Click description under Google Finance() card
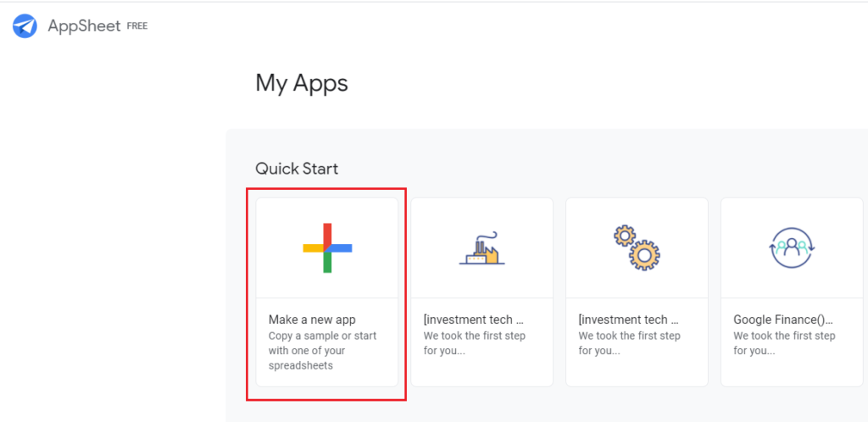Screen dimensions: 868x422 785,342
